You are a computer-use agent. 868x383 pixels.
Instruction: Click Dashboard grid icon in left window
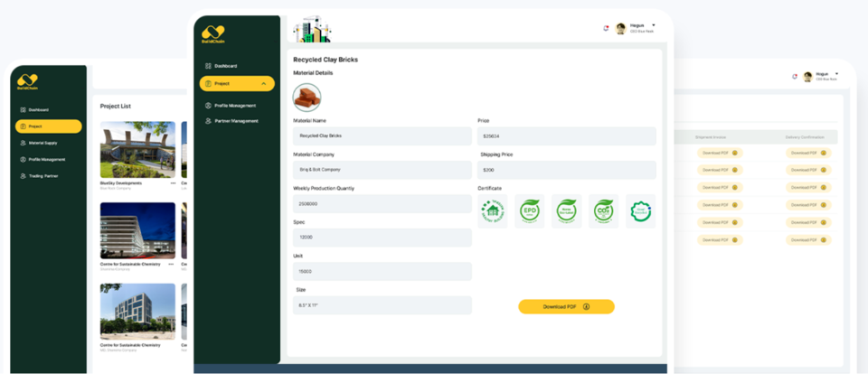[x=23, y=110]
